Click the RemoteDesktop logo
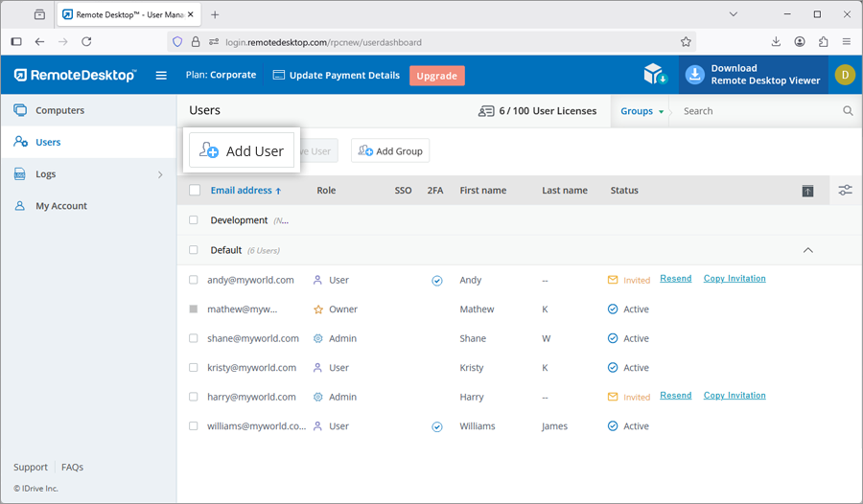Image resolution: width=863 pixels, height=504 pixels. [x=75, y=76]
